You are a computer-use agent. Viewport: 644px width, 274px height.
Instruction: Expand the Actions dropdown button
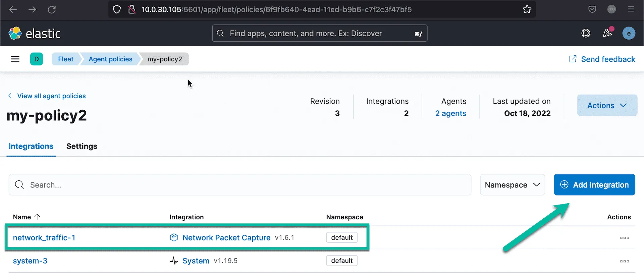(x=607, y=105)
